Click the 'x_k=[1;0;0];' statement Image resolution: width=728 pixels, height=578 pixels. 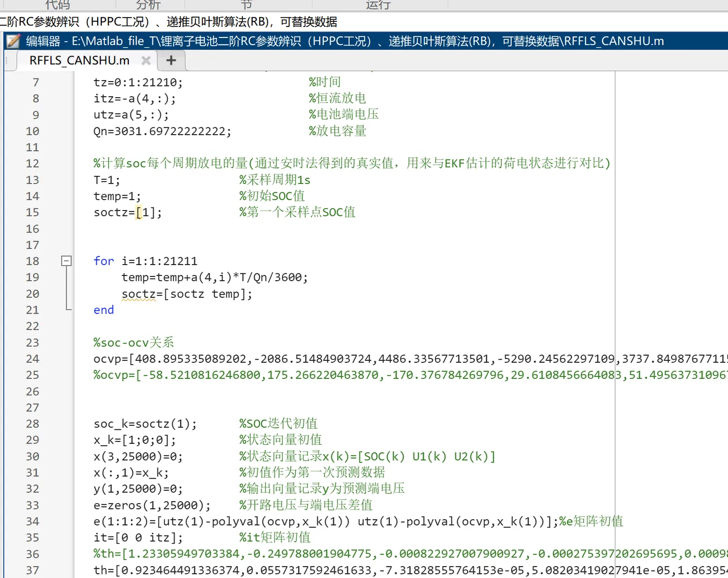(x=135, y=440)
